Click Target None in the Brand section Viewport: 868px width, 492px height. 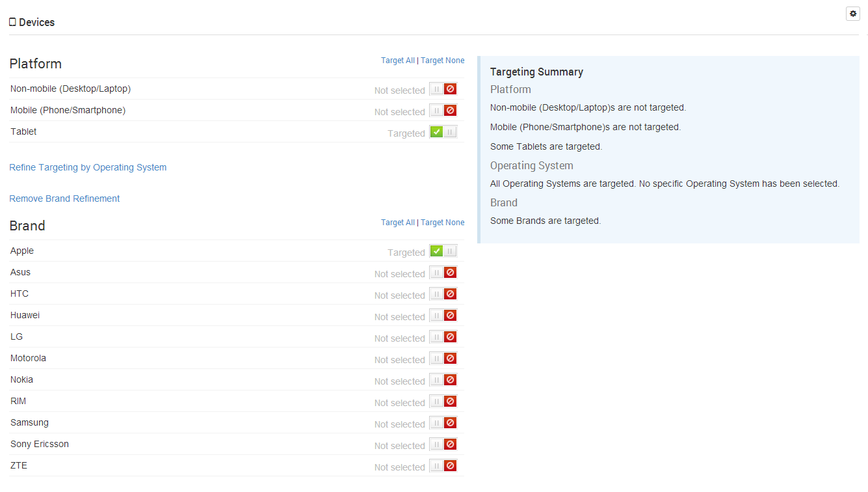(x=443, y=223)
